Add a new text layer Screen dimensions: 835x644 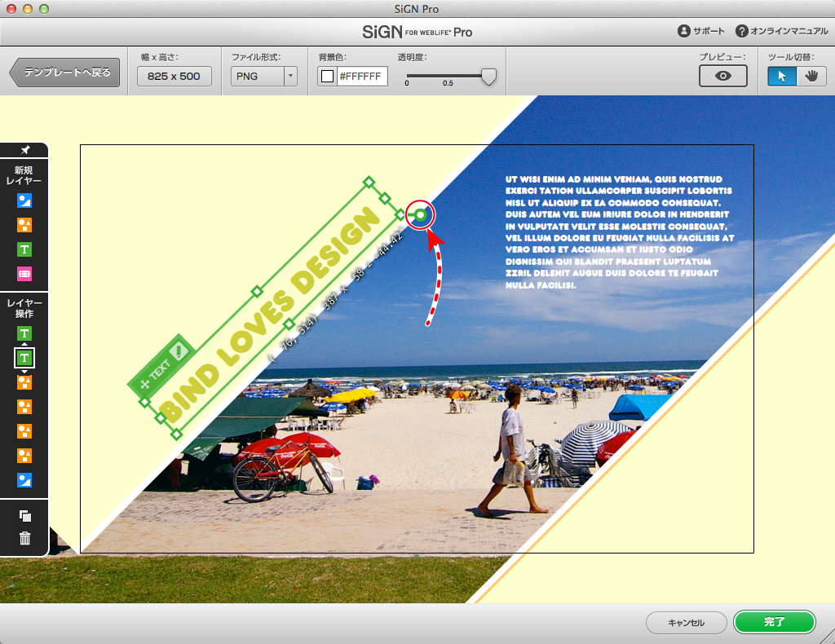tap(24, 249)
